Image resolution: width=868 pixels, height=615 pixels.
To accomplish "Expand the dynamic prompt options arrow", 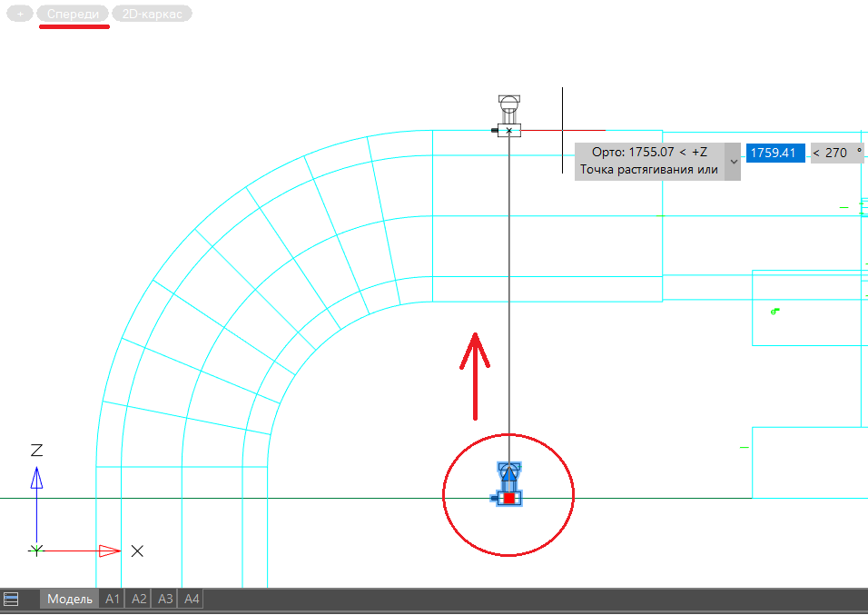I will click(734, 162).
